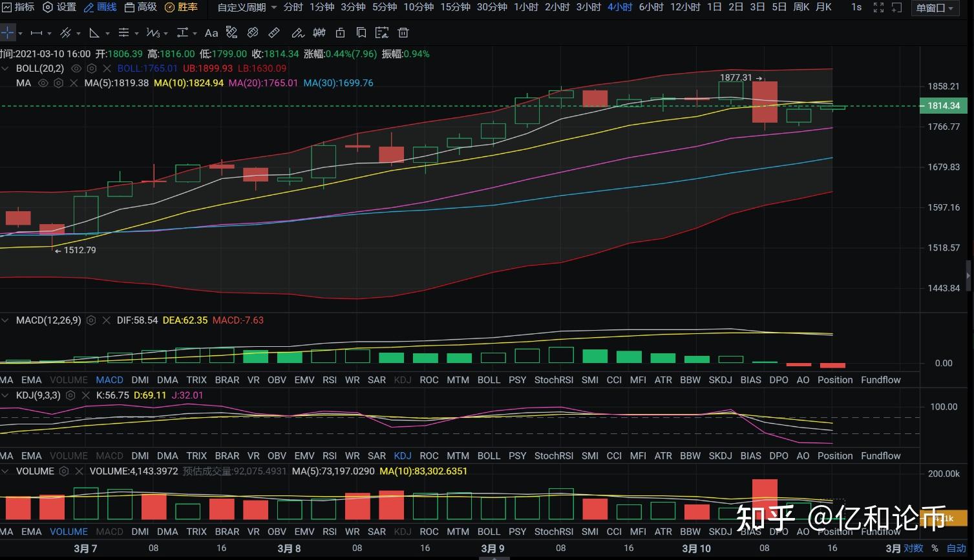The width and height of the screenshot is (974, 560).
Task: Select the triangle angle drawing tool
Action: 94,32
